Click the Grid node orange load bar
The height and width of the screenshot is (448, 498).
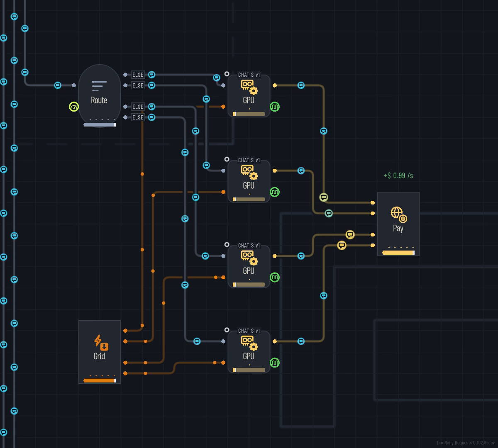100,380
